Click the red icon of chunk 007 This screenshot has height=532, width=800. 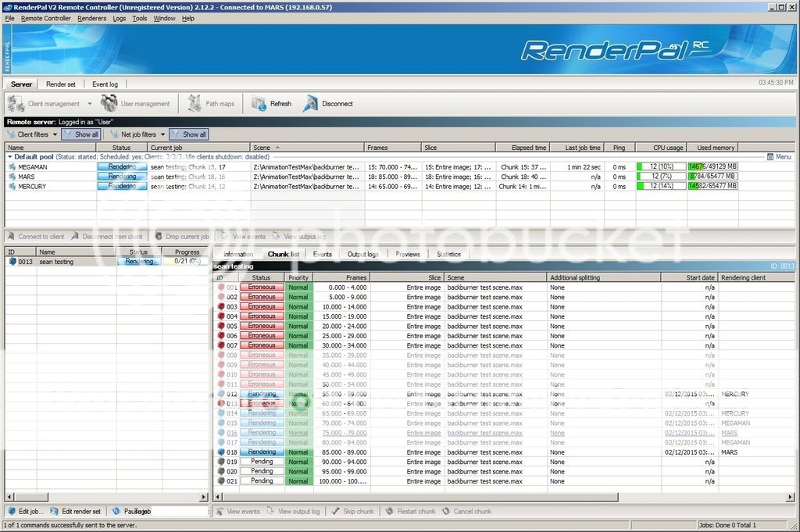click(x=221, y=345)
